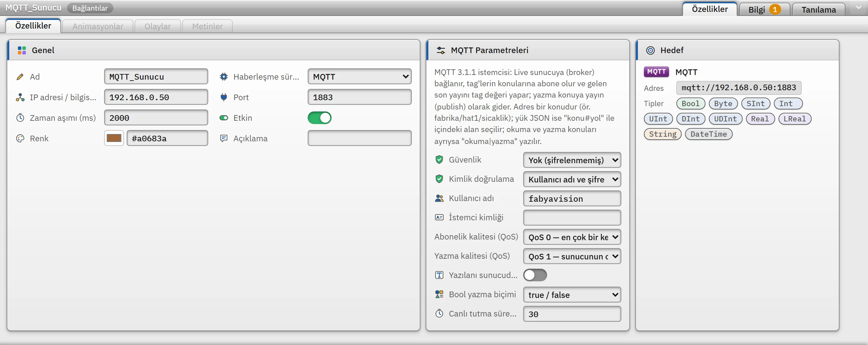Click the Renk hex code field
The height and width of the screenshot is (345, 868).
coord(167,138)
